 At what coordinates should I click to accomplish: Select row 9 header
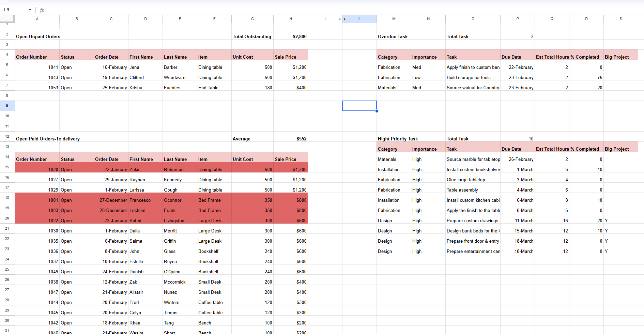click(x=7, y=106)
